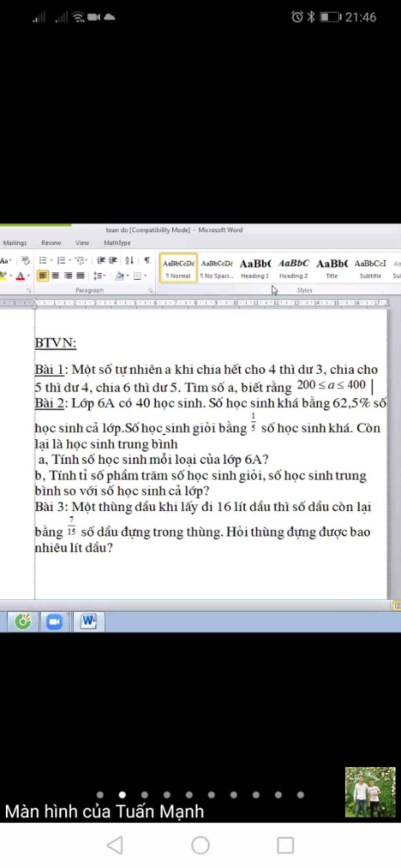Click the Shading paint bucket icon
Screen dimensions: 401x868
(x=120, y=276)
